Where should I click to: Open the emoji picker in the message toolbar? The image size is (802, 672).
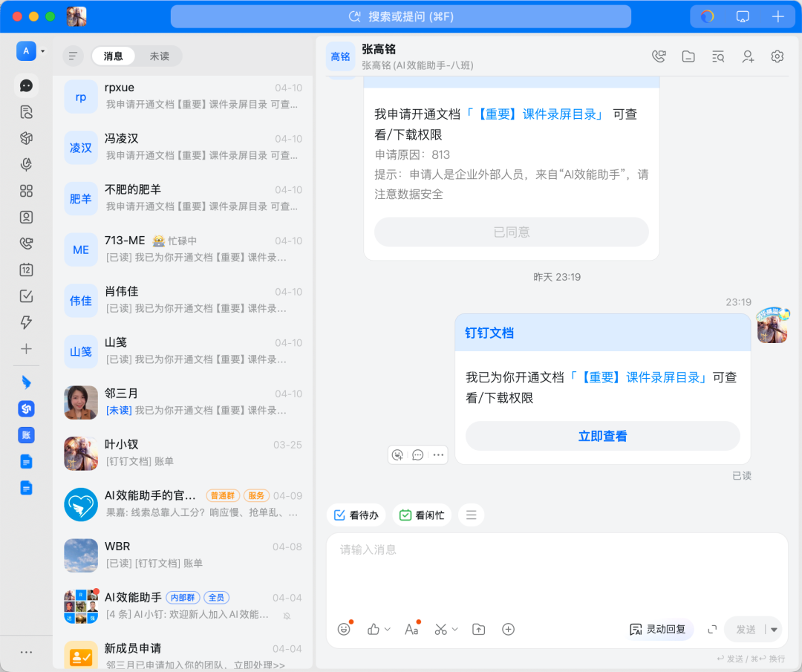pos(344,629)
